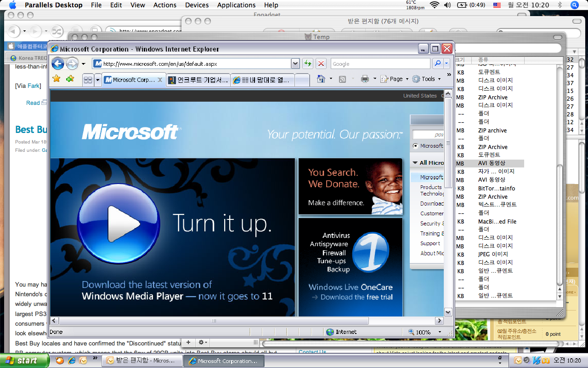The image size is (588, 368).
Task: Click the Microsoft Corporation taskbar button
Action: pyautogui.click(x=224, y=361)
